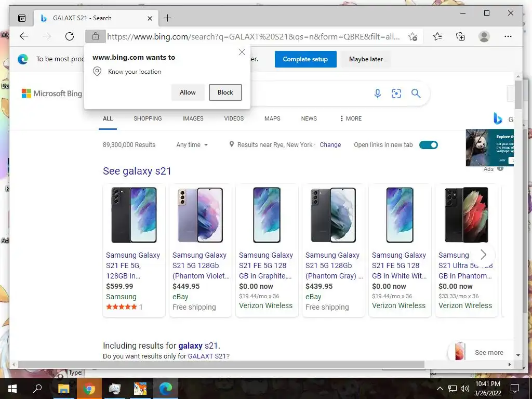Click the visual search camera icon
Image resolution: width=532 pixels, height=399 pixels.
(x=396, y=94)
